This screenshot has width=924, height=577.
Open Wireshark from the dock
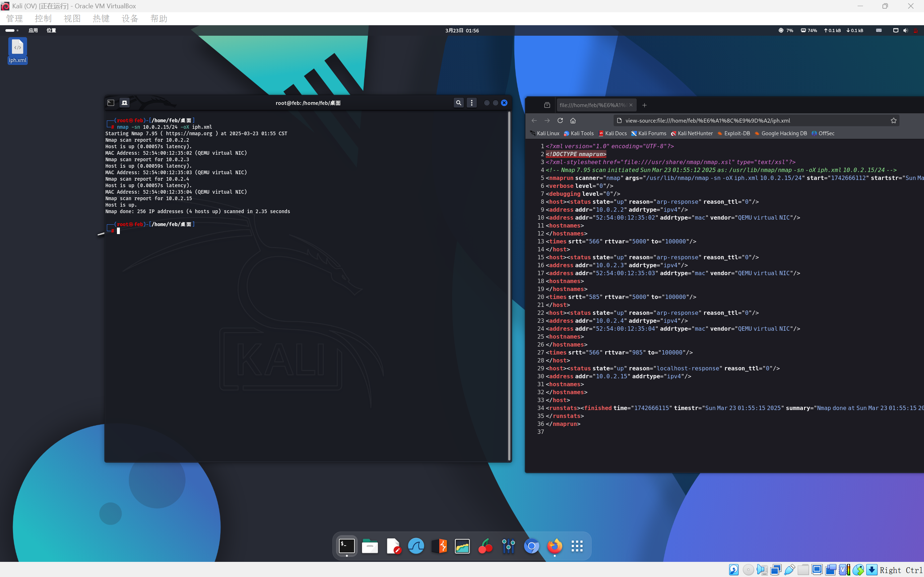(x=416, y=546)
